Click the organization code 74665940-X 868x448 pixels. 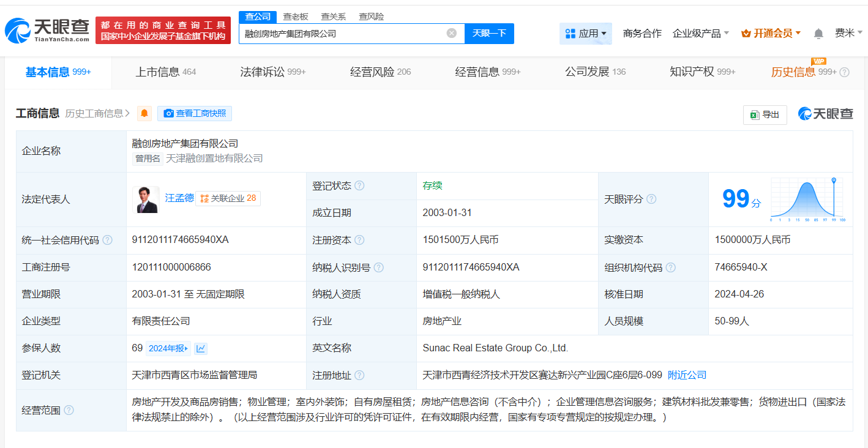pyautogui.click(x=741, y=267)
